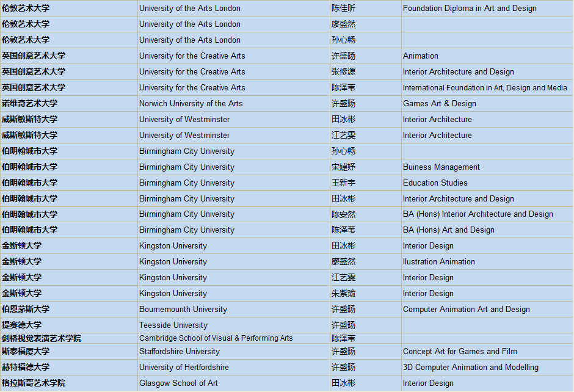Select 'BA (Hons) Interior Architecture and Design'
The width and height of the screenshot is (574, 392).
point(478,214)
